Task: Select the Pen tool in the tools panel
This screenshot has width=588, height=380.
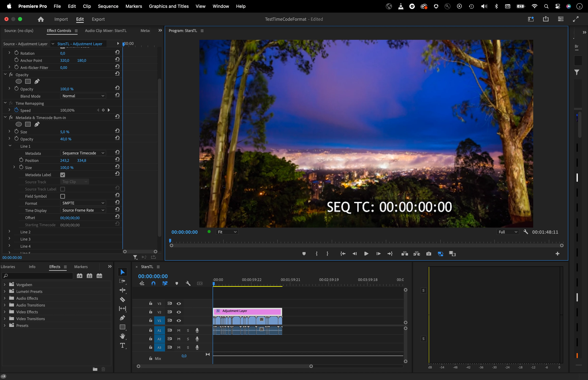Action: pos(122,318)
